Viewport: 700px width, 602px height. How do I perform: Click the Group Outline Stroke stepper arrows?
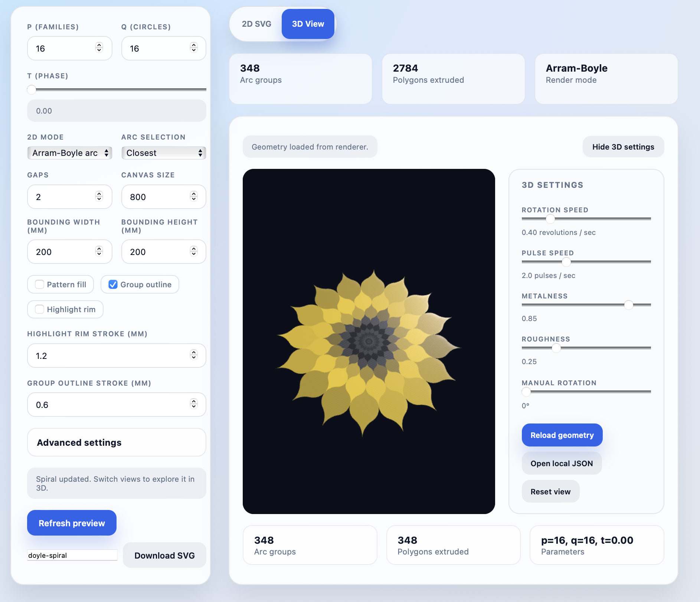(x=193, y=404)
